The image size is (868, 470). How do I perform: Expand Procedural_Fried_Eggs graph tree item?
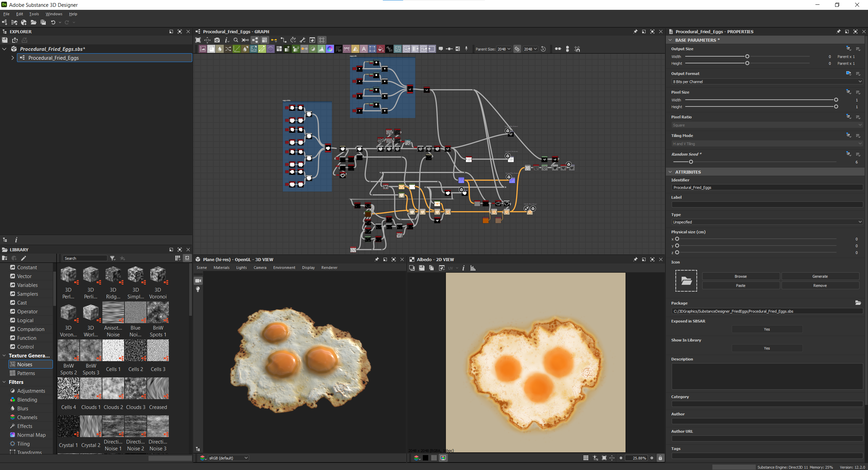tap(13, 58)
